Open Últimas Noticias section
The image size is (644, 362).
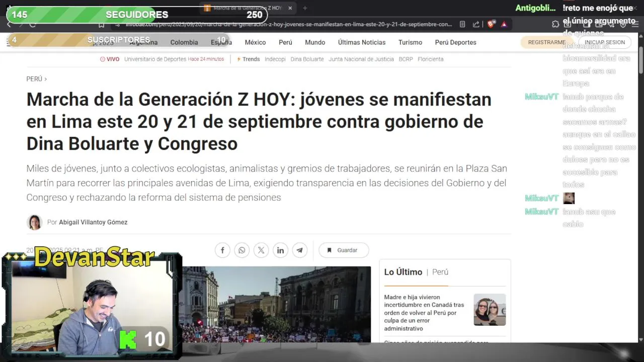tap(362, 42)
